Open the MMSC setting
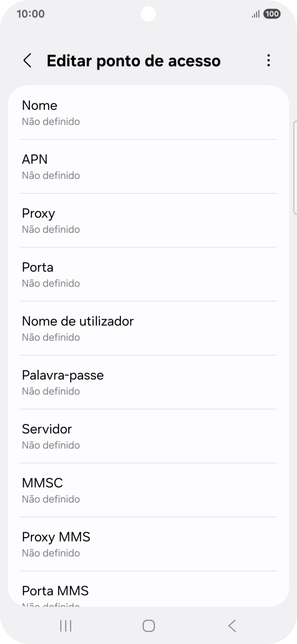 click(148, 489)
